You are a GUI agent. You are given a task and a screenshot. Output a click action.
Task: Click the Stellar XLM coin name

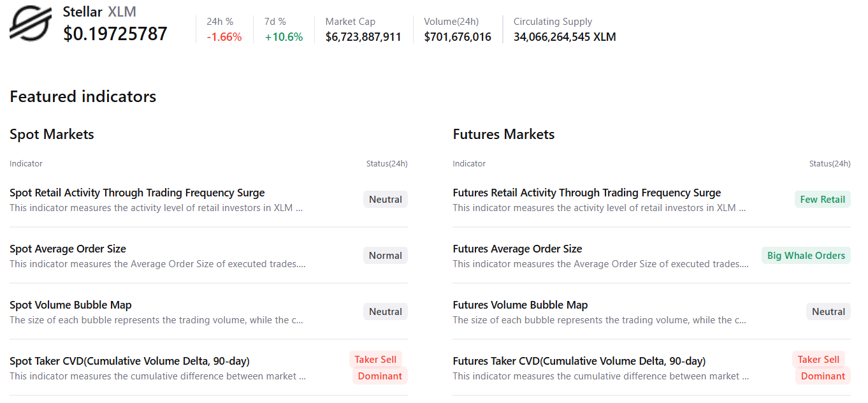(x=99, y=11)
